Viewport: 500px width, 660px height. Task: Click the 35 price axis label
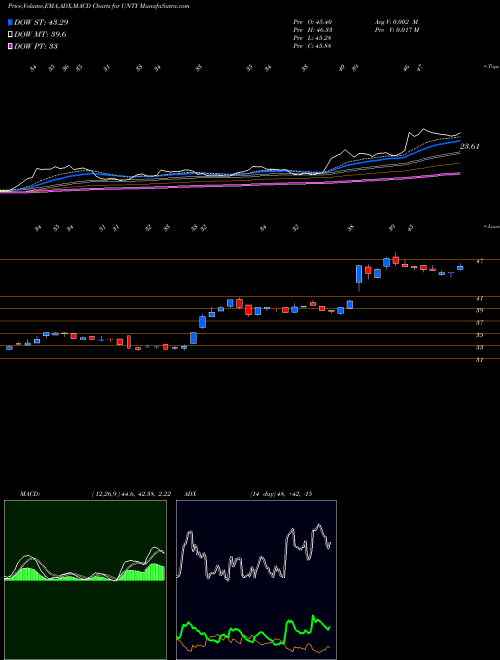coord(479,335)
